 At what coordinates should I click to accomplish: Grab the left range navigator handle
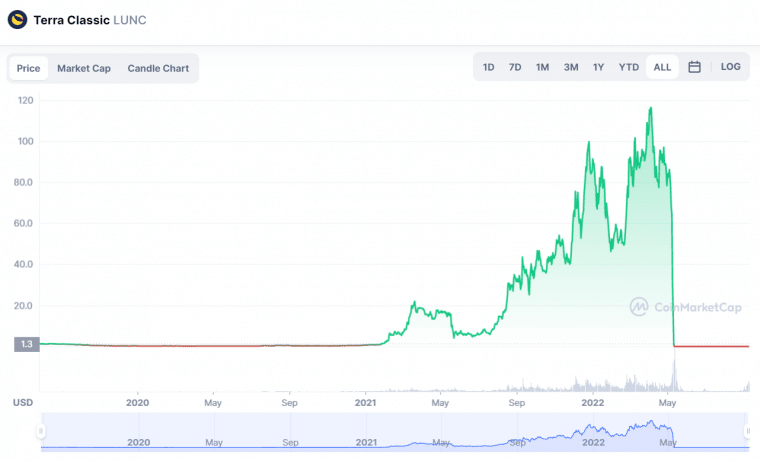pos(41,430)
